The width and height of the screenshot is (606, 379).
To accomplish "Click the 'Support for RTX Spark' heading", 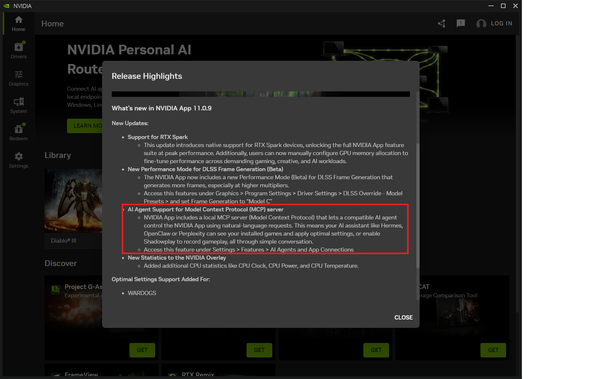I will (x=158, y=137).
